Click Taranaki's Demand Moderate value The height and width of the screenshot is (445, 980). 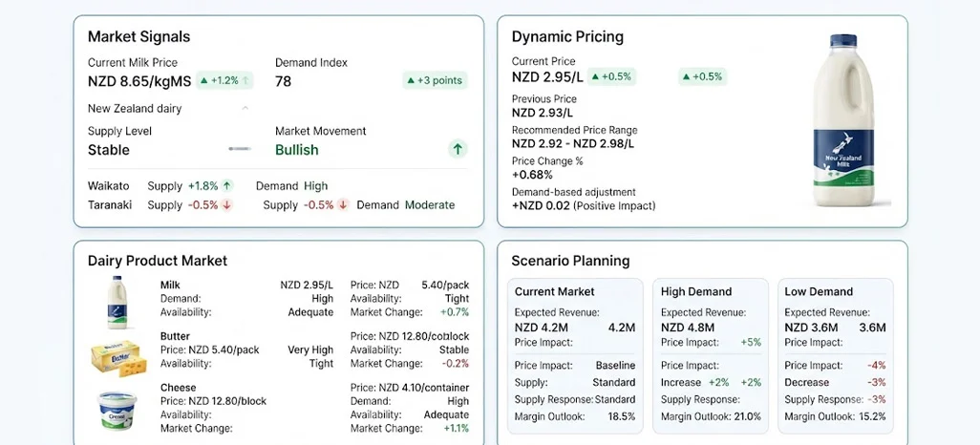click(430, 205)
